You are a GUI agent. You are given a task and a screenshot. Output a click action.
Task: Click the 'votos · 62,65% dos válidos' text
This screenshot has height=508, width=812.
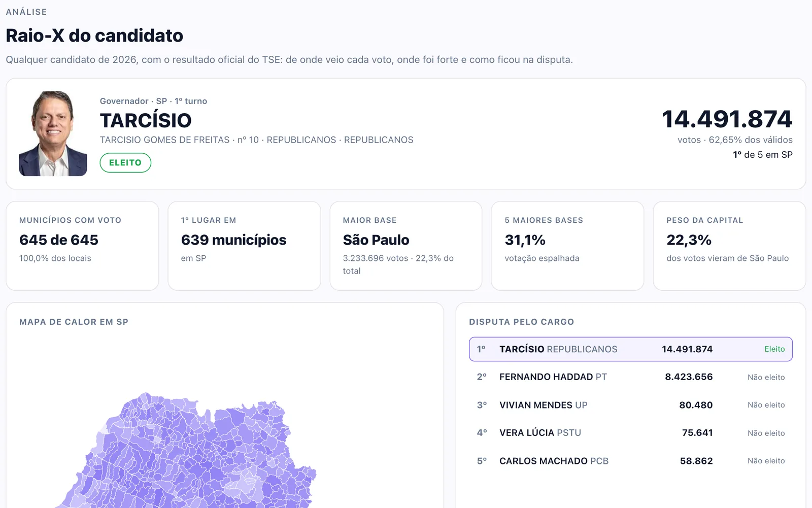click(735, 140)
